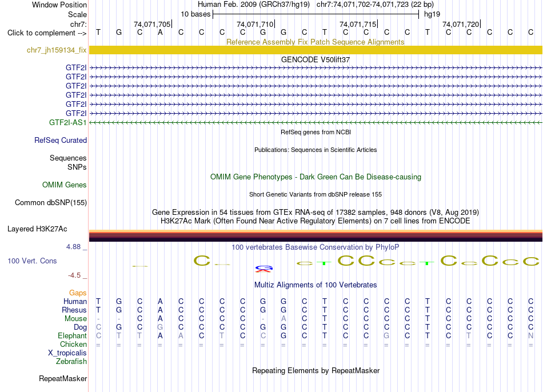Click 'RefSeq genes from NCBI' title
543x392 pixels.
(316, 132)
